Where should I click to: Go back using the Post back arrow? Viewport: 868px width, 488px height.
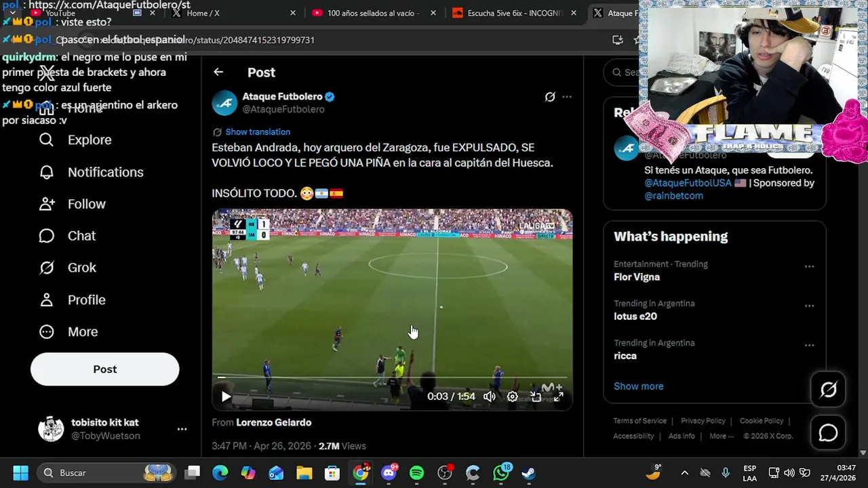[218, 72]
